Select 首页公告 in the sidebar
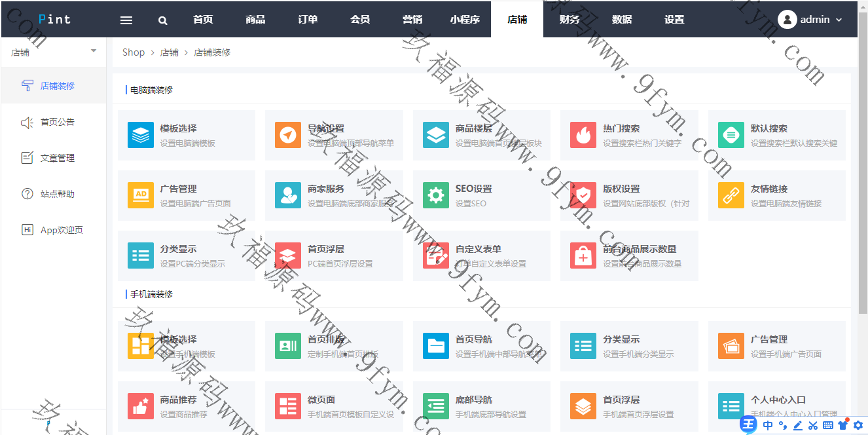The width and height of the screenshot is (868, 435). click(58, 122)
